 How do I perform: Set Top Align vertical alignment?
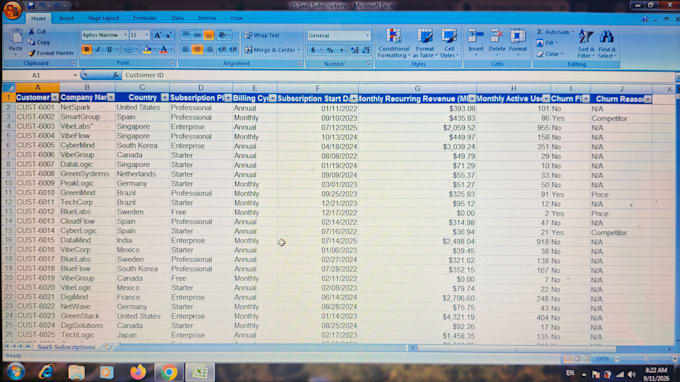(x=186, y=35)
